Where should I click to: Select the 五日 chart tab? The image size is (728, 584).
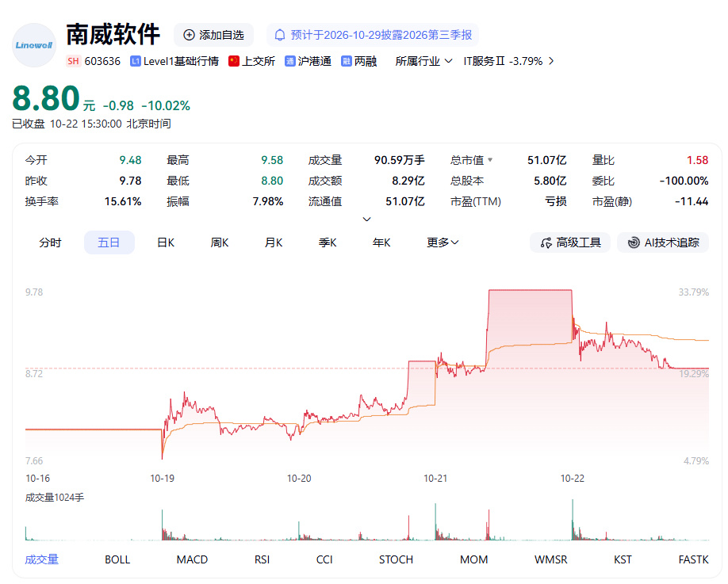109,242
